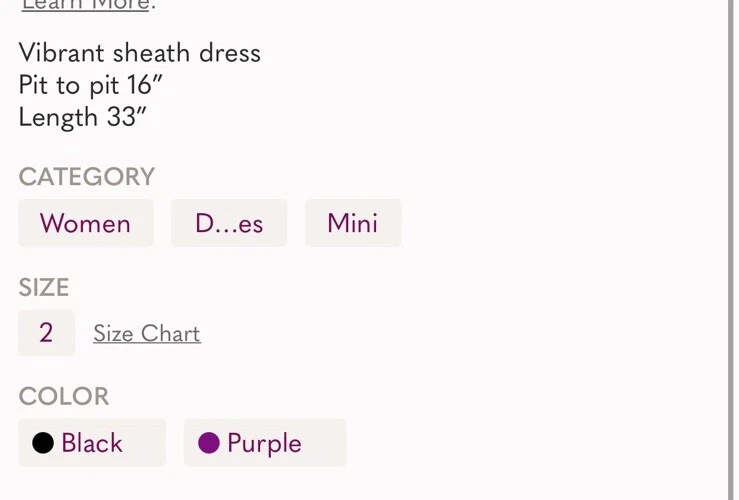Open the Size Chart link
This screenshot has height=500, width=739.
(147, 334)
